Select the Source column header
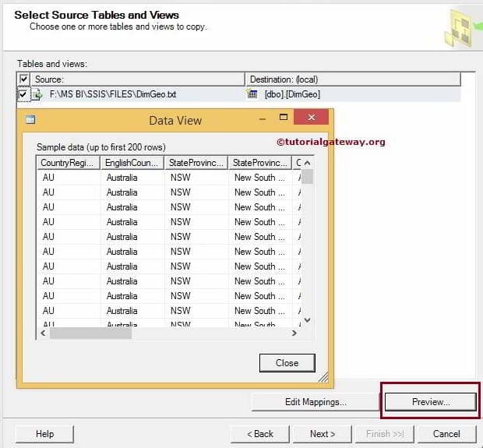This screenshot has width=483, height=448. (137, 79)
